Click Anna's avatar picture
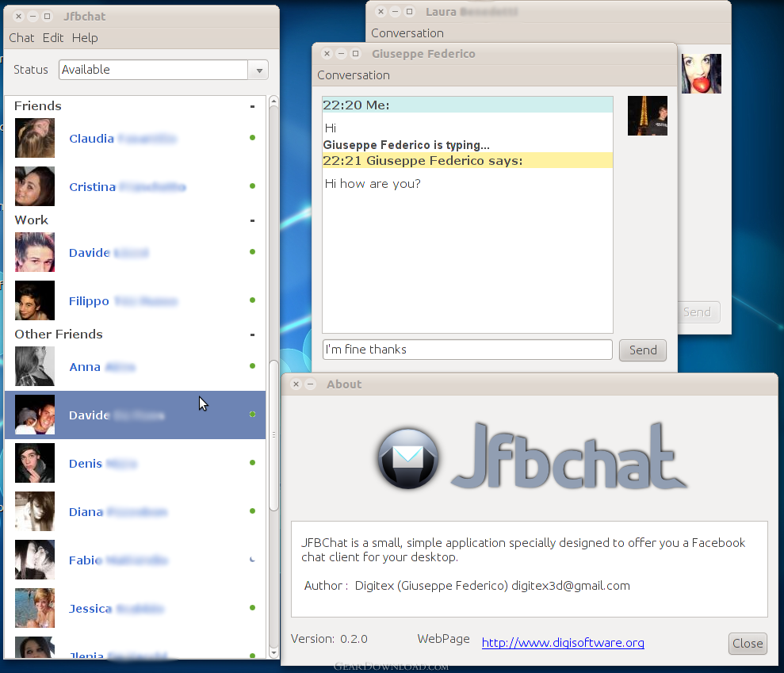This screenshot has width=784, height=673. click(x=35, y=366)
